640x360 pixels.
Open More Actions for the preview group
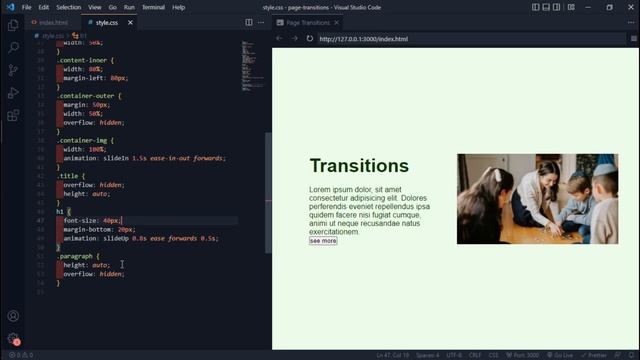(631, 22)
